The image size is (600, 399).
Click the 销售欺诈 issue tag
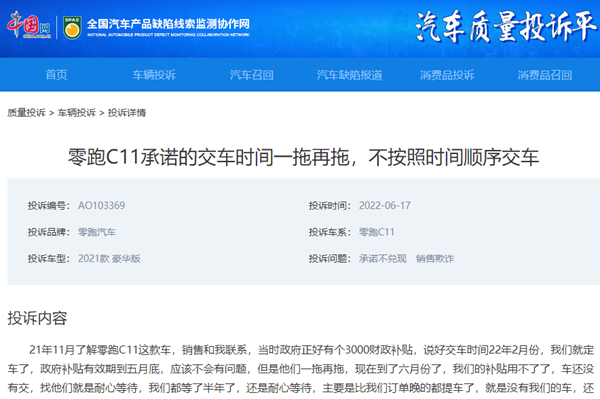click(435, 259)
